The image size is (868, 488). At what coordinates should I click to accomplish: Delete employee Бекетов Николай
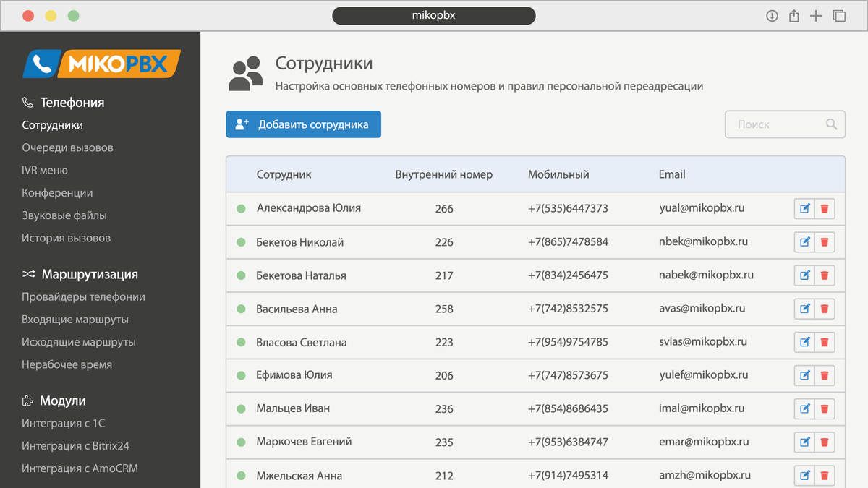tap(825, 242)
